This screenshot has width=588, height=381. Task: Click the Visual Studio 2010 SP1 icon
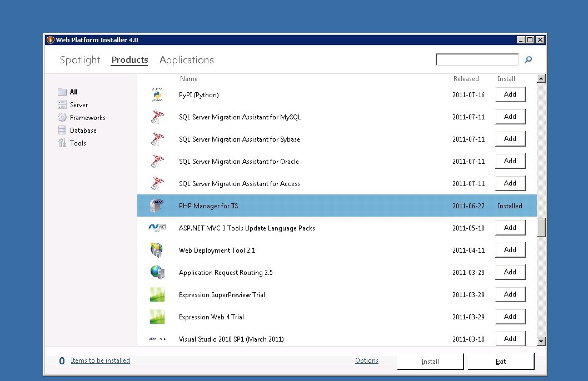(x=157, y=339)
